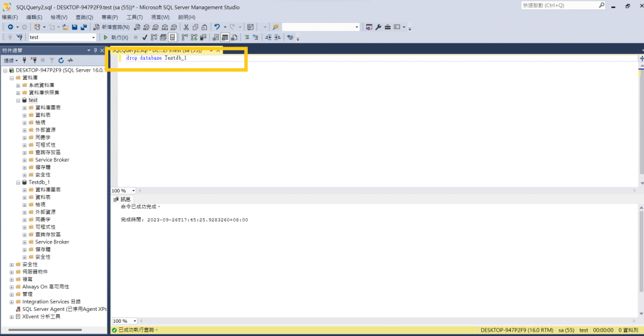Expand Integration Services 目錄 node
This screenshot has width=644, height=336.
pyautogui.click(x=11, y=302)
